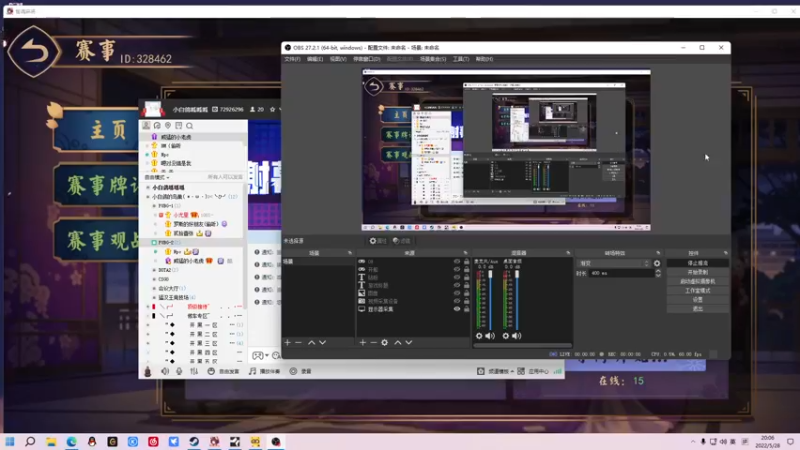
Task: Open the game controller icon in YY chat
Action: coord(258,355)
